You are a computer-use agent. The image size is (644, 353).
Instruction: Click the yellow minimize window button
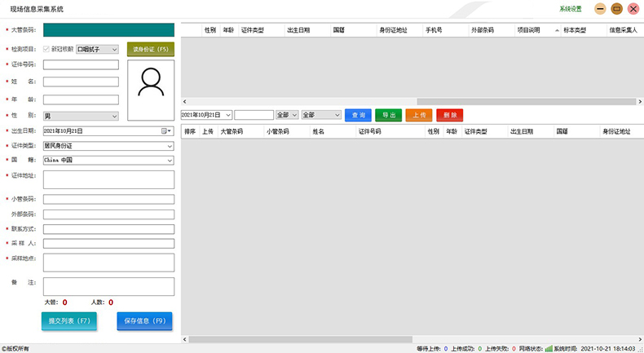click(600, 9)
